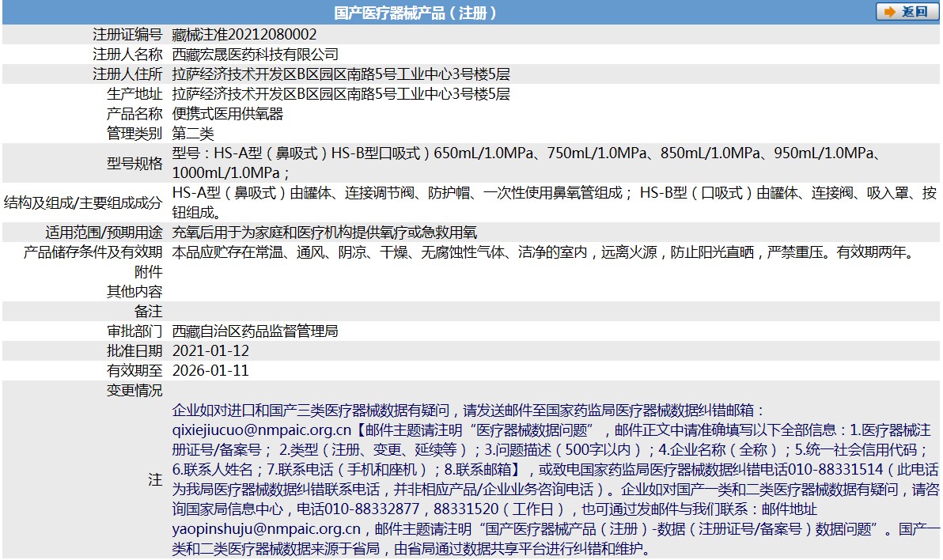Click the 批准日期 label
Image resolution: width=943 pixels, height=560 pixels.
[134, 351]
